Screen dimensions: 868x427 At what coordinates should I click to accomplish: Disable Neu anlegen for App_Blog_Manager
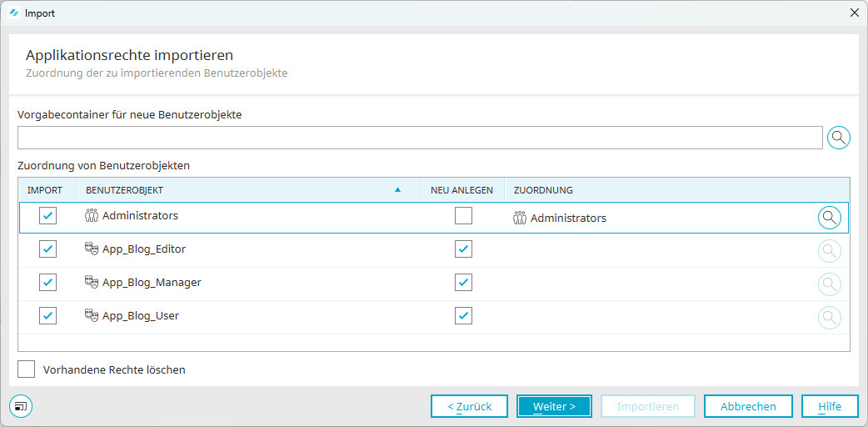[463, 282]
